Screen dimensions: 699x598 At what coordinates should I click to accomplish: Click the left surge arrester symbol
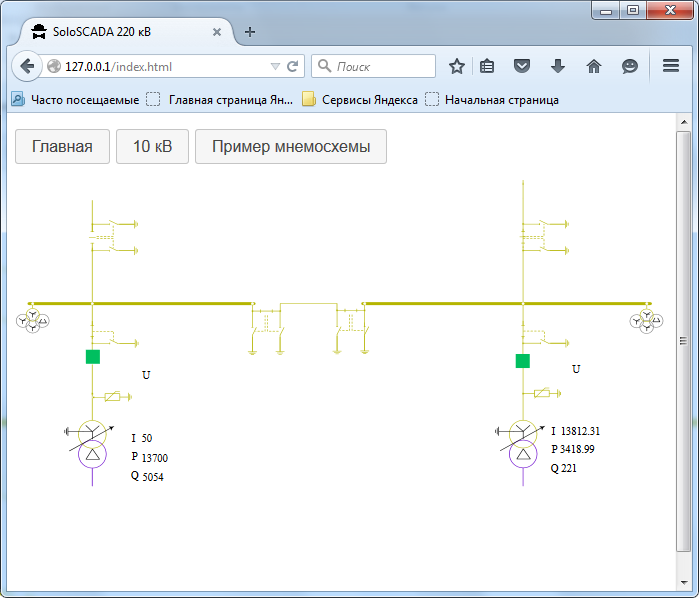pos(112,396)
